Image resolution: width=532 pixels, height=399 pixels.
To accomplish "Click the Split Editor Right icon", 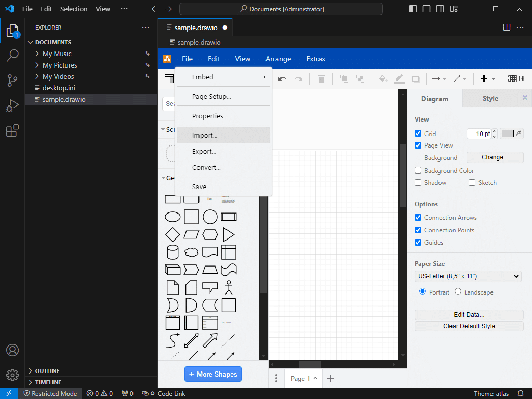I will click(507, 28).
